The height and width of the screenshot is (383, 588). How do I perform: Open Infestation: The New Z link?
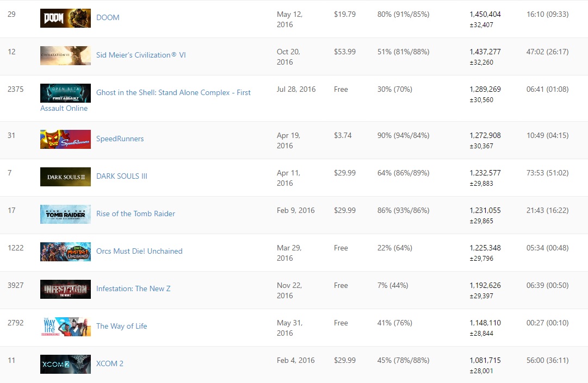click(x=133, y=288)
